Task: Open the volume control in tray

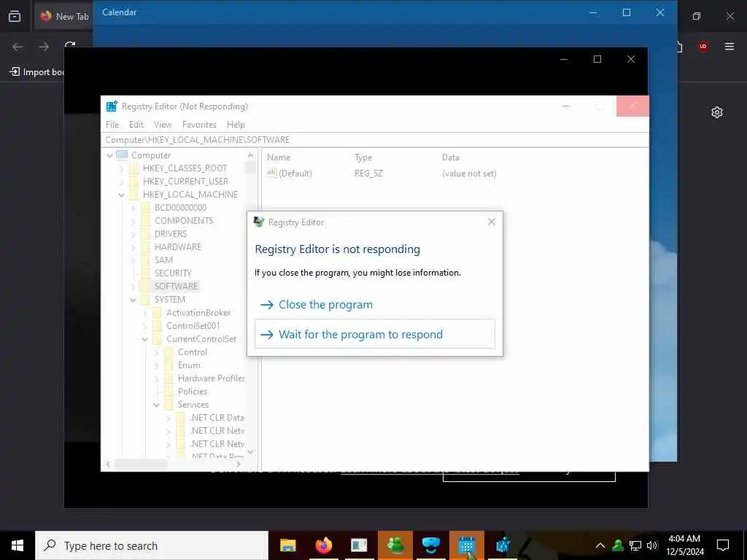Action: click(x=652, y=545)
